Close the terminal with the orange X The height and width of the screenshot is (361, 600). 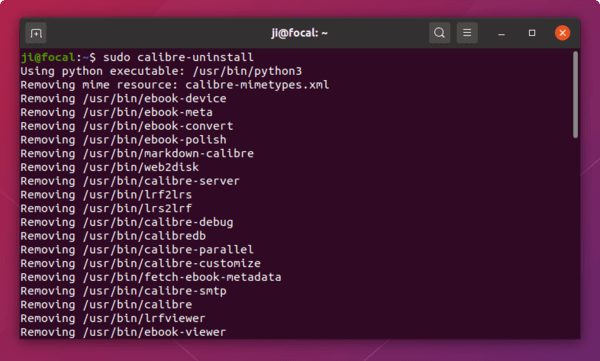pos(562,33)
